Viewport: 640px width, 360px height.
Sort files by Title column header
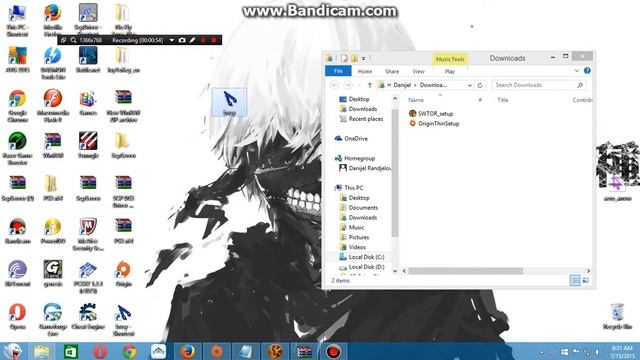click(x=502, y=100)
